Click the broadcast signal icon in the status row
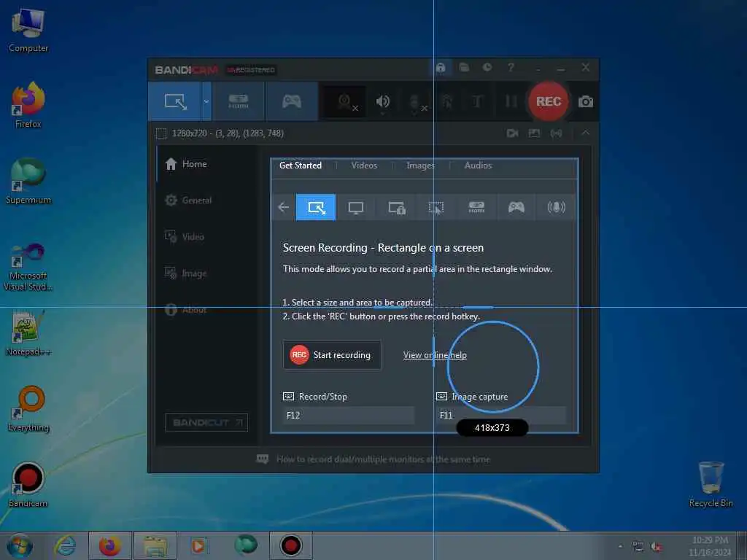Screen dimensions: 747x560 pos(556,133)
